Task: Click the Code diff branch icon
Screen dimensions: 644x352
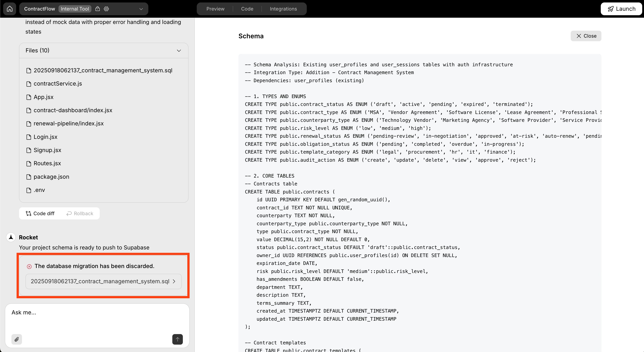Action: 28,213
